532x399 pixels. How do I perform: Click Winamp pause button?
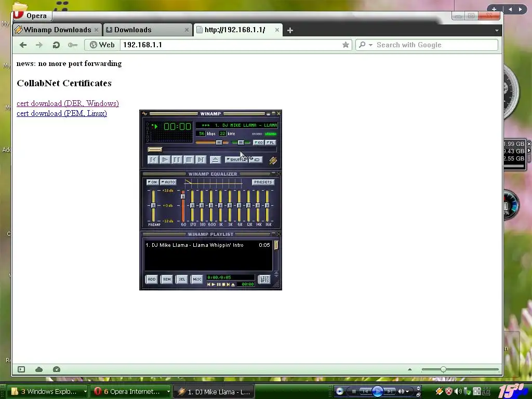click(x=177, y=159)
